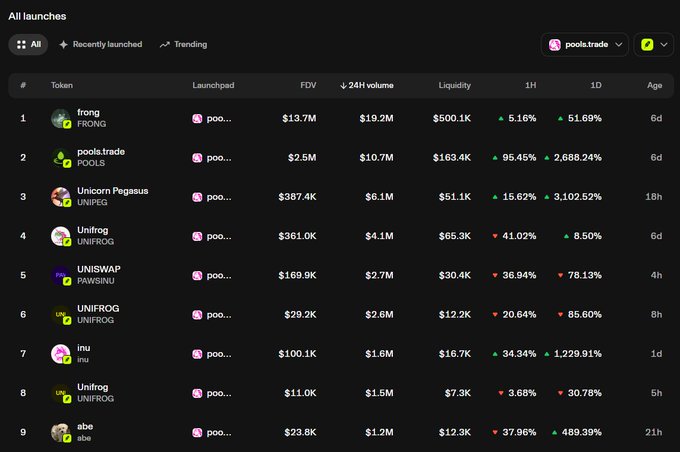Click launchpad icon in UNISWAP row
The height and width of the screenshot is (452, 680).
(197, 275)
